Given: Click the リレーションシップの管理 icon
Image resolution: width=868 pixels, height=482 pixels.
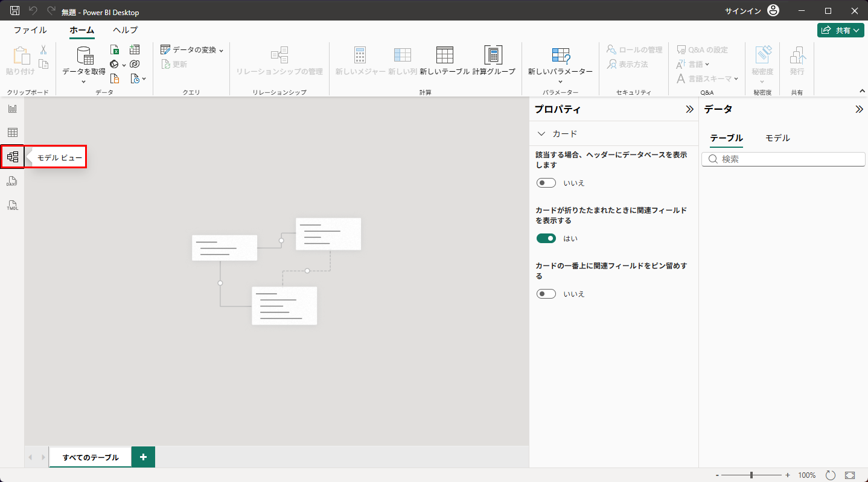Looking at the screenshot, I should (x=279, y=55).
